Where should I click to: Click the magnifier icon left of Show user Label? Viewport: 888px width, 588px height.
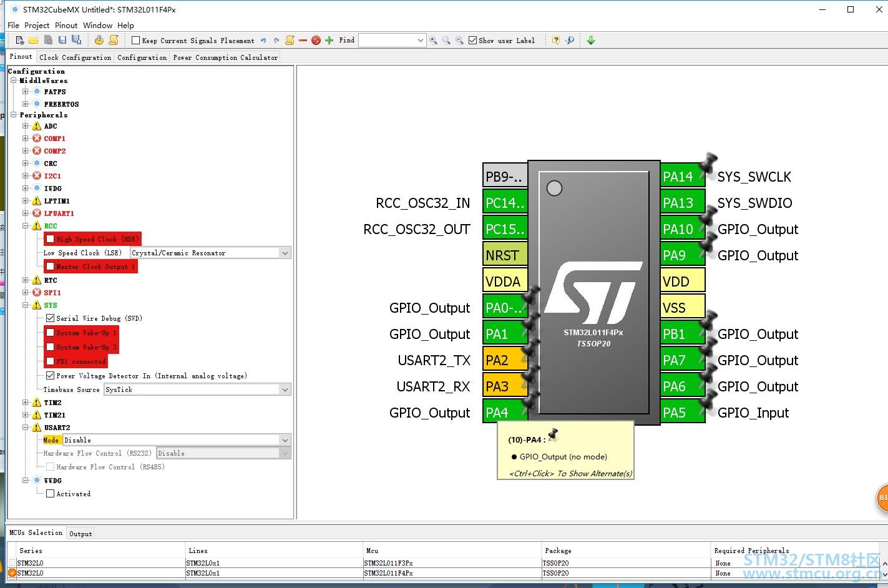pos(459,41)
